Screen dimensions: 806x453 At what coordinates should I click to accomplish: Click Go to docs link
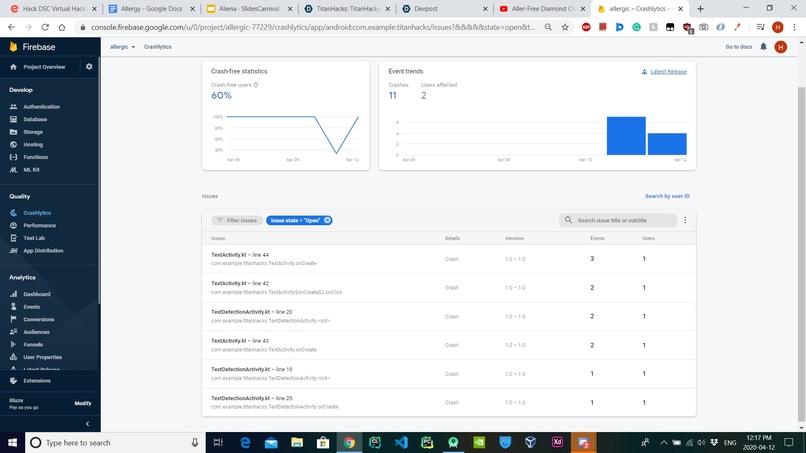739,47
